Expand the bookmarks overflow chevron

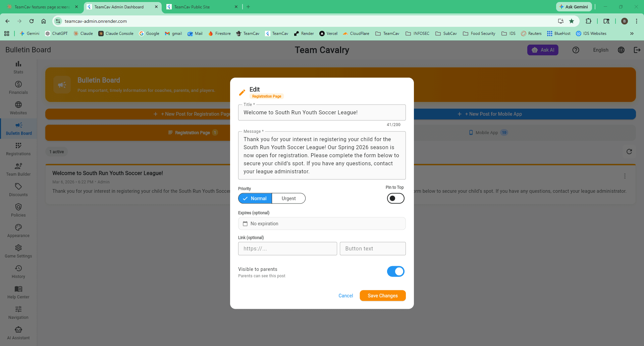coord(632,34)
